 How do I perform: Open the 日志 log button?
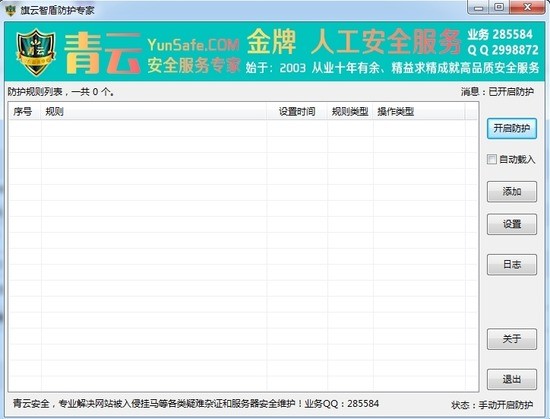512,264
